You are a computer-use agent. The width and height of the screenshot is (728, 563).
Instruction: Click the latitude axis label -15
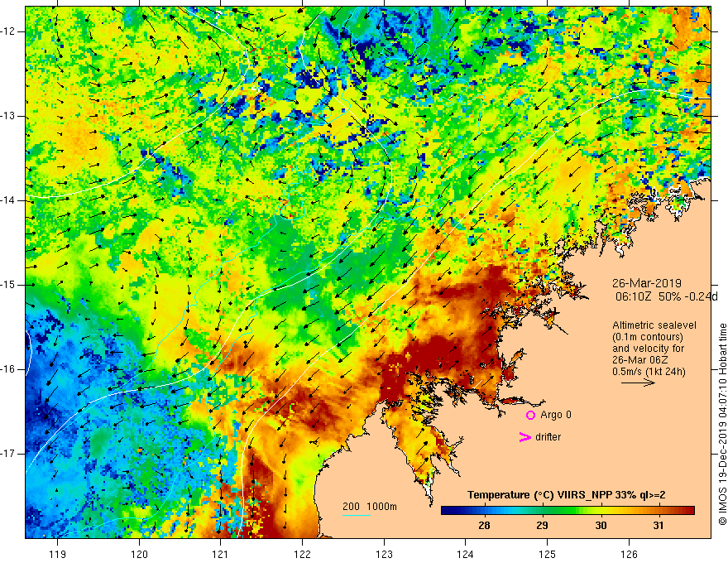tap(8, 285)
